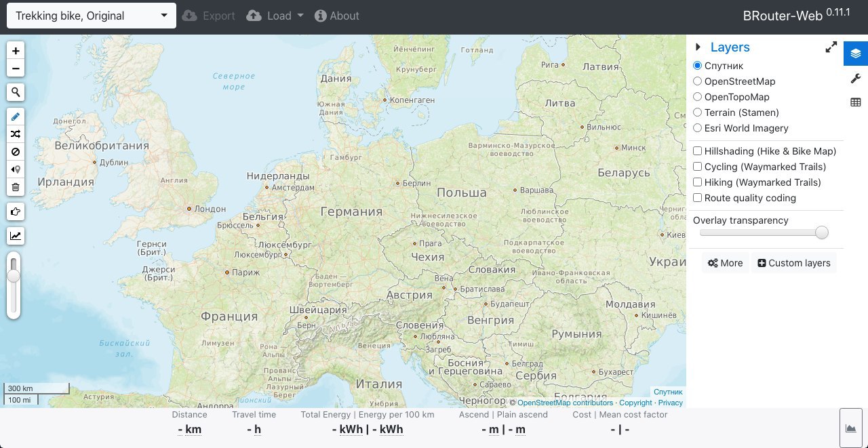Zoom in with the plus button

[x=16, y=51]
